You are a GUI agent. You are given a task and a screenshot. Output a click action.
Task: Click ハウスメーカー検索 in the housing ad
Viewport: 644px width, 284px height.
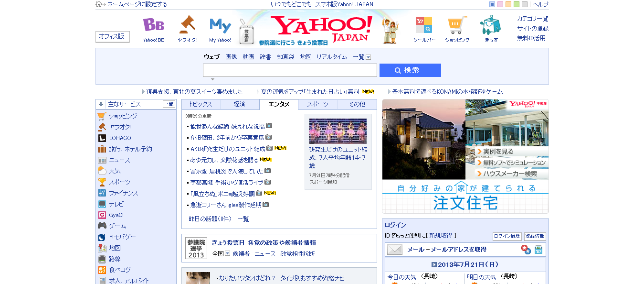point(510,174)
